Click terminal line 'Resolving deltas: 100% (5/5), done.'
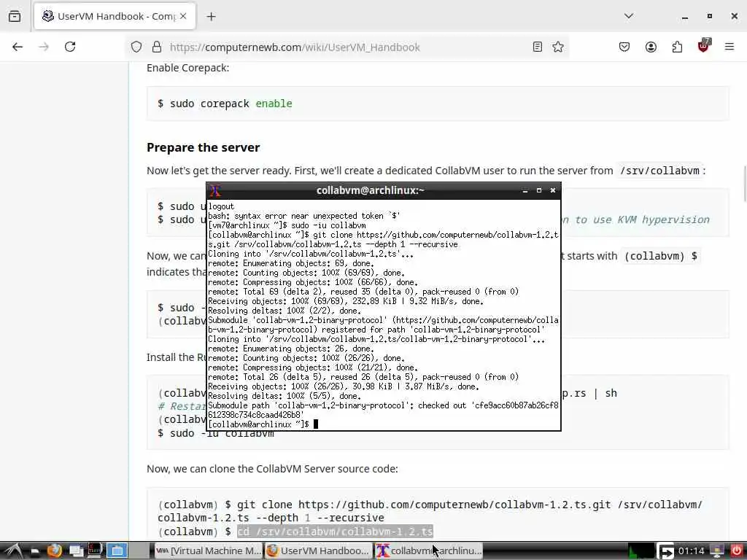This screenshot has height=560, width=747. pos(284,396)
